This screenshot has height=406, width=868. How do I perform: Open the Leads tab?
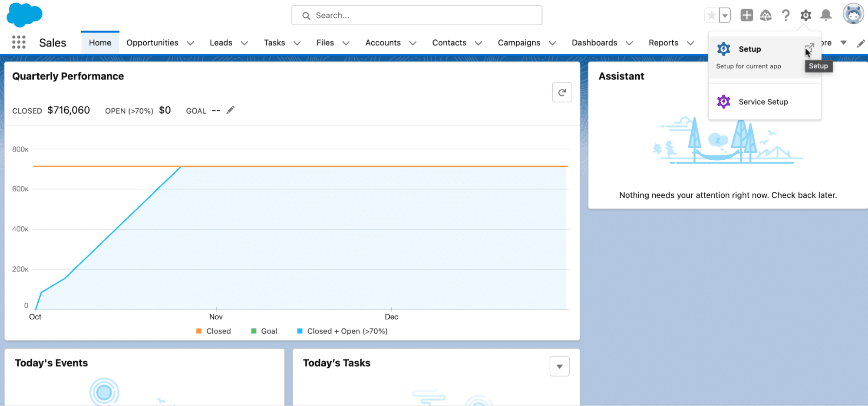pos(221,43)
